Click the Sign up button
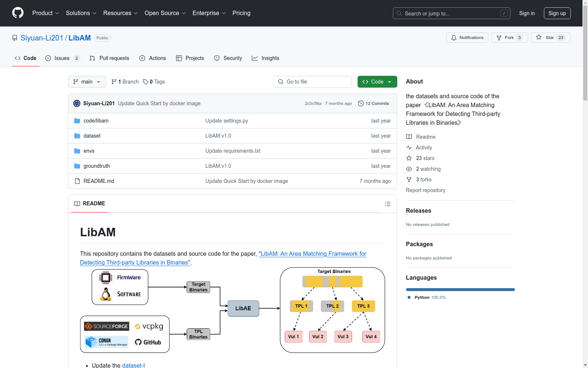The image size is (588, 368). tap(557, 13)
